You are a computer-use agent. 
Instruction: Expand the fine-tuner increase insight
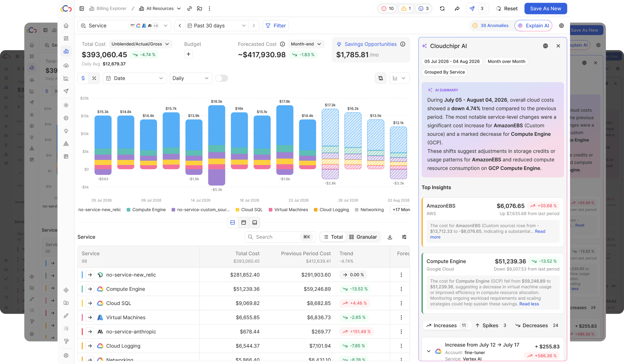coord(429,351)
